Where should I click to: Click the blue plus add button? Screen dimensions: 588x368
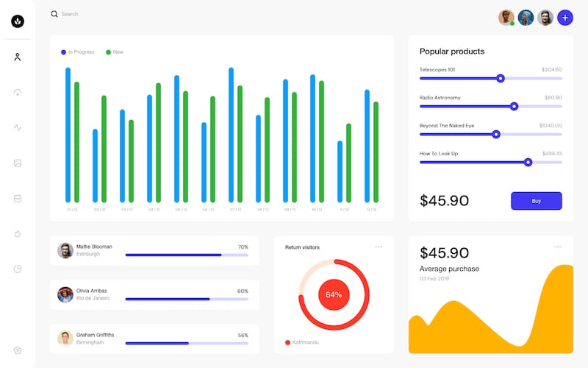click(x=564, y=18)
